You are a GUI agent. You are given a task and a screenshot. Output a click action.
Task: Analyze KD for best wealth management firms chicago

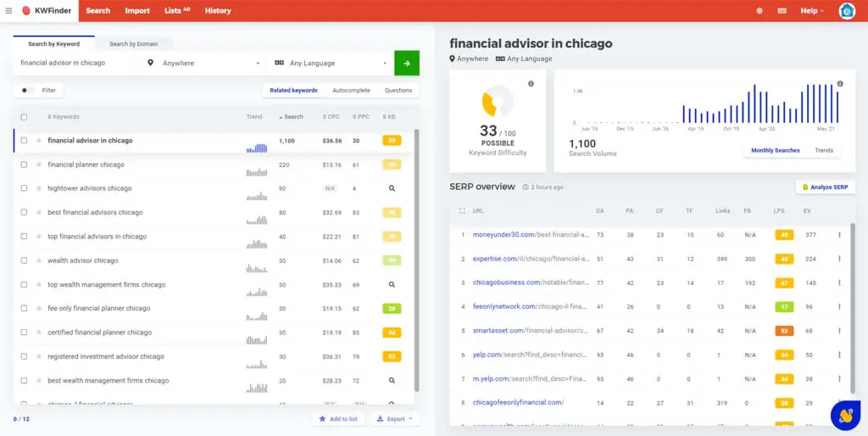[392, 381]
